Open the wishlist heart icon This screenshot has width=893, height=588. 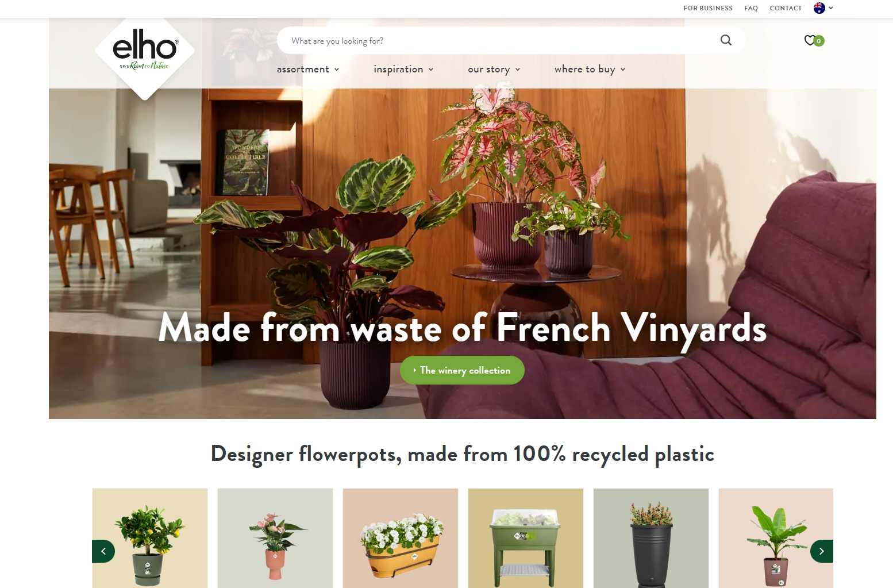[x=810, y=40]
